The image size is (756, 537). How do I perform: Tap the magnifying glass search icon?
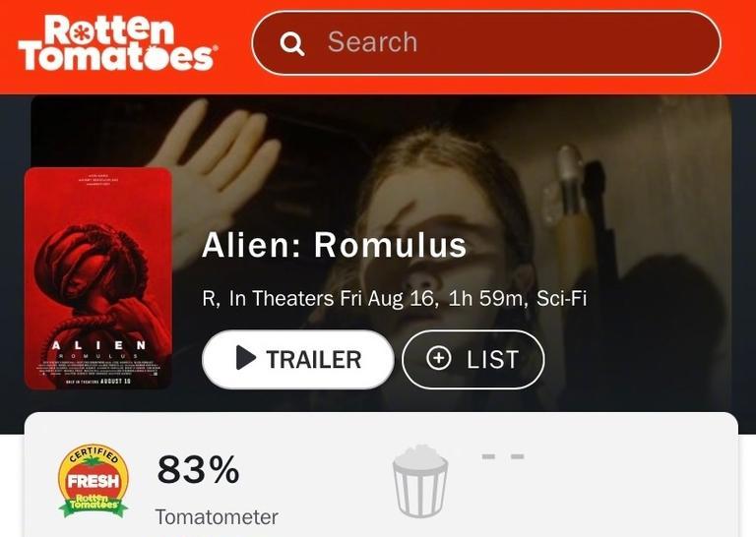(292, 43)
